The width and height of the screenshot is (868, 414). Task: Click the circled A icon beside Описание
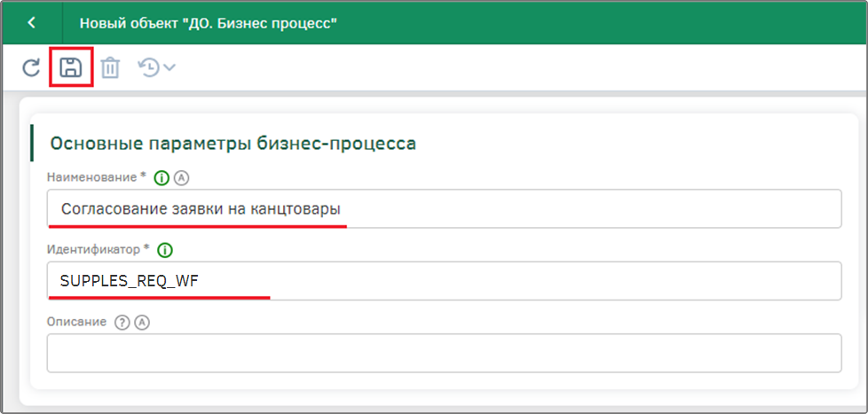(x=143, y=323)
